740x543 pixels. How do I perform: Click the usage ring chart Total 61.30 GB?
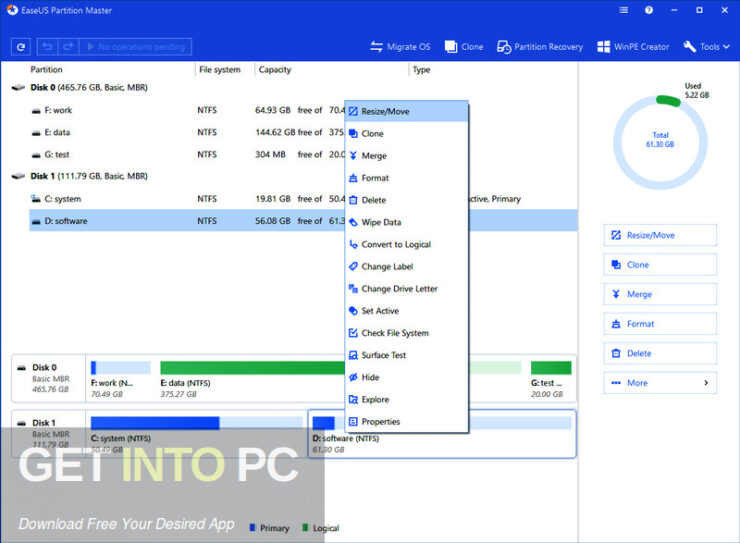(660, 140)
